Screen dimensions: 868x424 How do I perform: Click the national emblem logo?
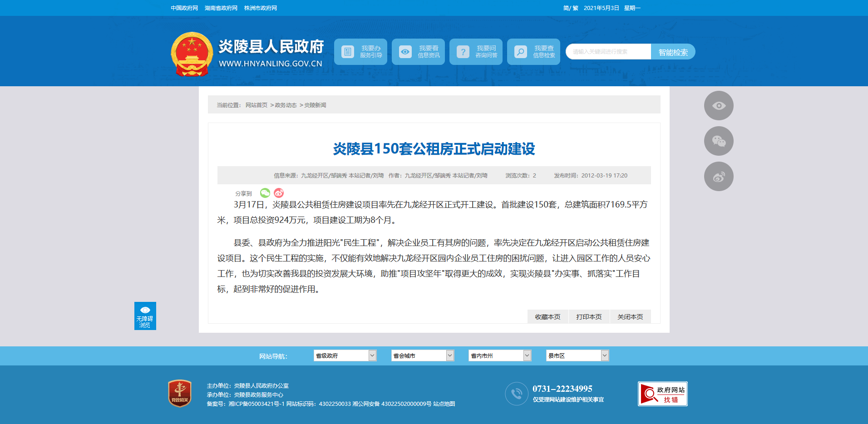coord(192,54)
